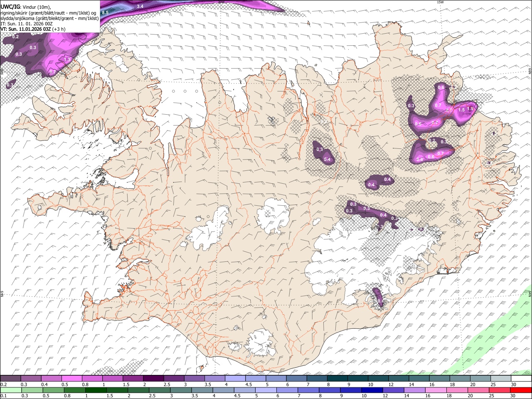Click the 'IT: Sun. 11. 01. 2026 00Z' line

coord(26,24)
